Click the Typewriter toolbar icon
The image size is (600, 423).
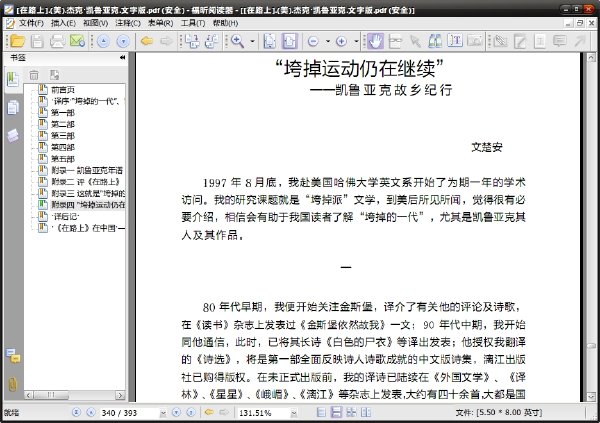540,41
